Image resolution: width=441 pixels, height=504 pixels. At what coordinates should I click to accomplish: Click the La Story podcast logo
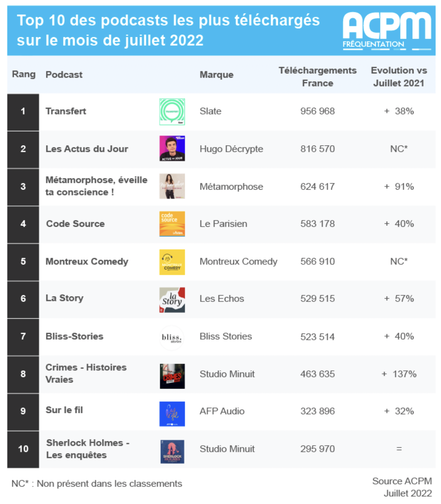coord(172,300)
